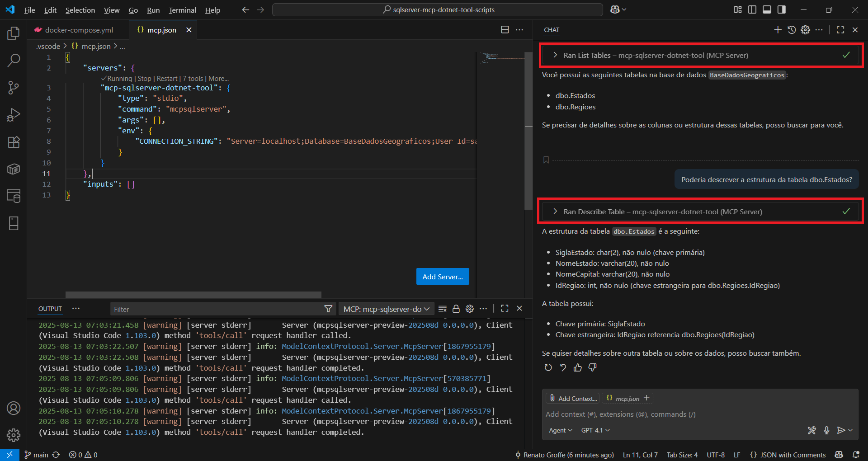Click Stop in the server code lens

tap(144, 78)
